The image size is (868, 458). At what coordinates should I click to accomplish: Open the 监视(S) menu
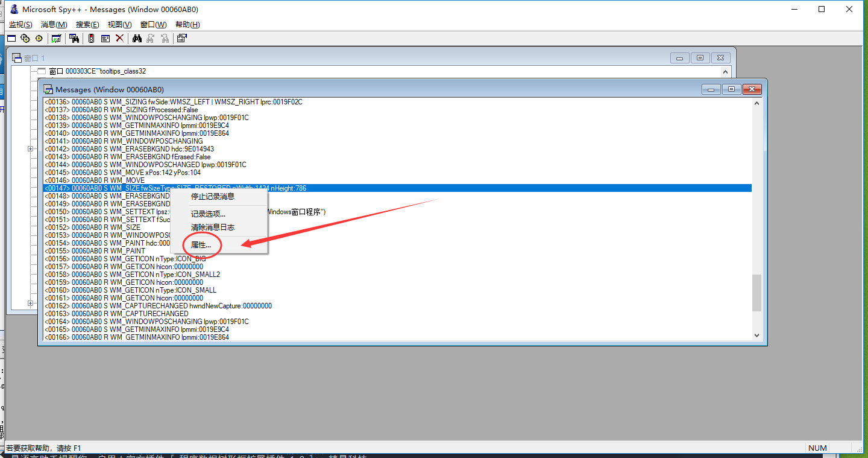pyautogui.click(x=20, y=25)
